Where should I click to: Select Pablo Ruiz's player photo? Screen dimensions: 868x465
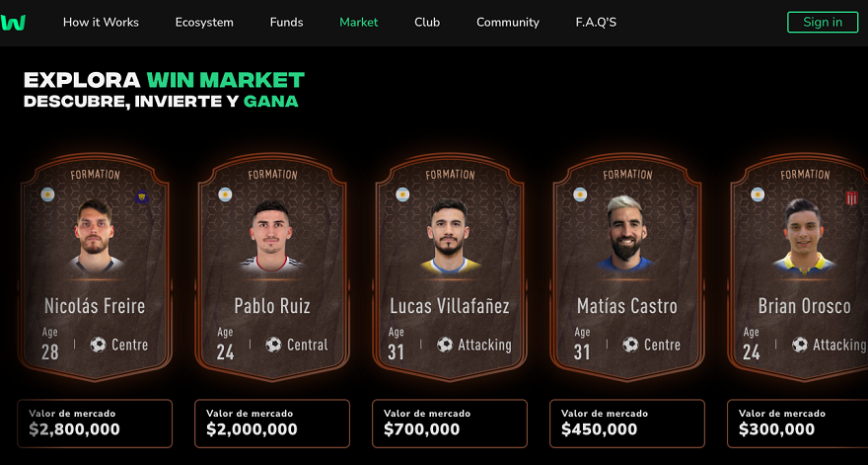tap(271, 237)
